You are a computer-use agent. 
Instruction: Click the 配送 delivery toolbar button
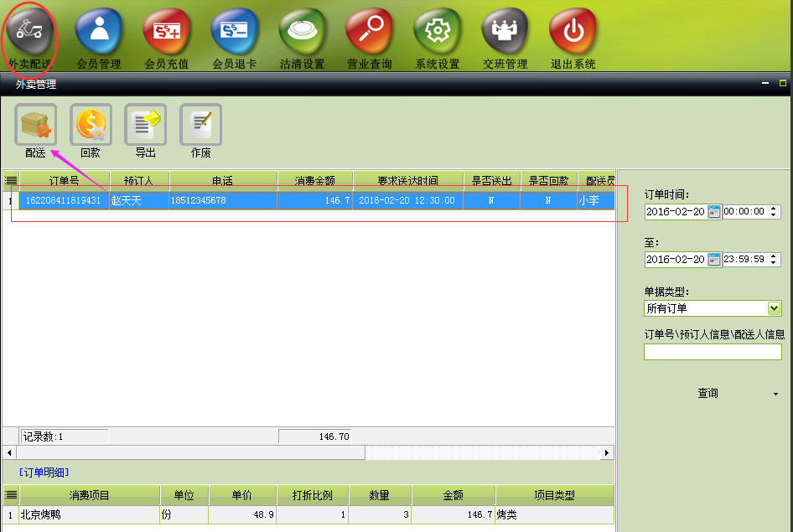(35, 131)
